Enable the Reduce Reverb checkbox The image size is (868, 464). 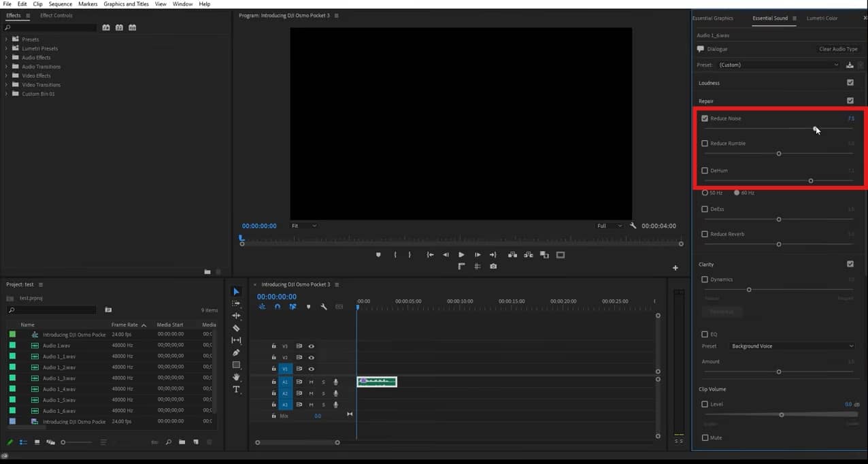pyautogui.click(x=705, y=234)
